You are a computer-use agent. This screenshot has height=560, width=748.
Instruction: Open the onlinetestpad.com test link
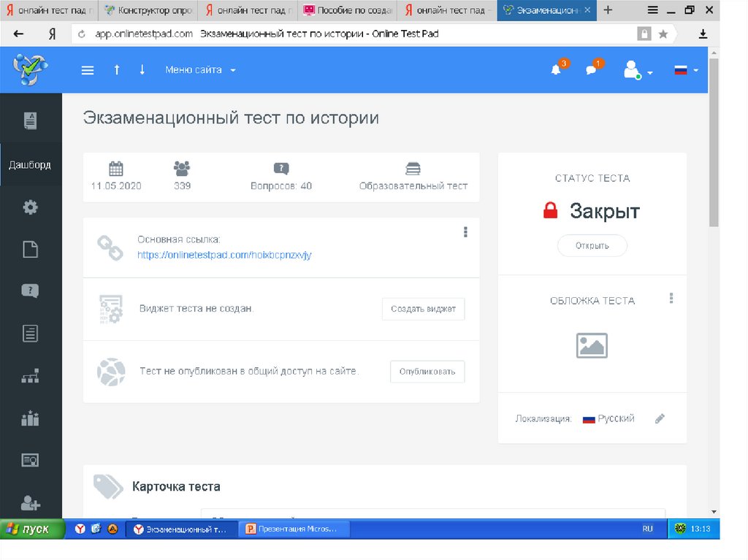(x=224, y=255)
